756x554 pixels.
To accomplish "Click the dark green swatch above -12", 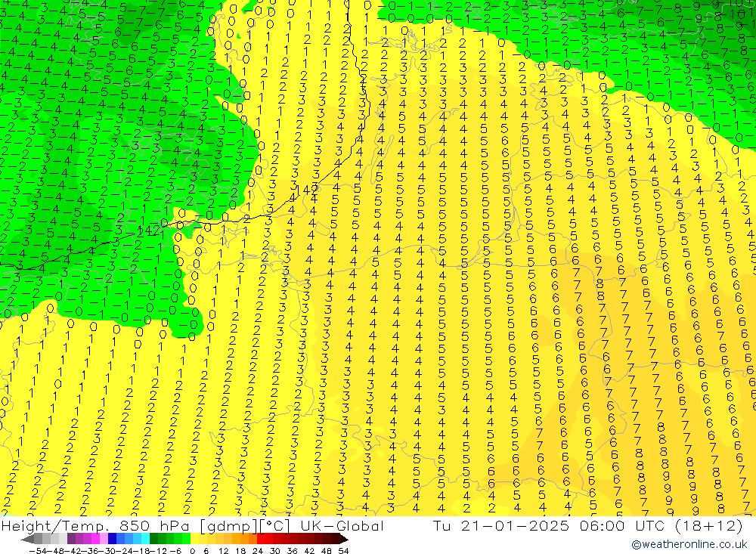I will tap(153, 539).
